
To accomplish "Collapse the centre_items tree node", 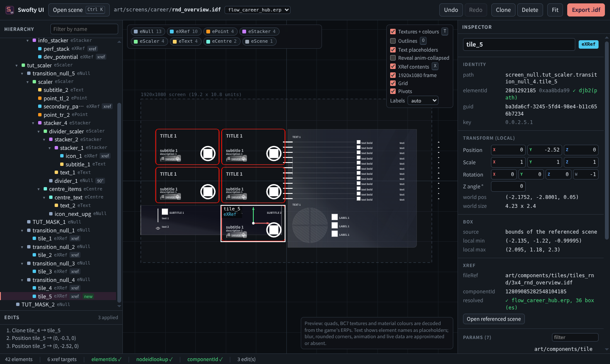I will click(39, 189).
